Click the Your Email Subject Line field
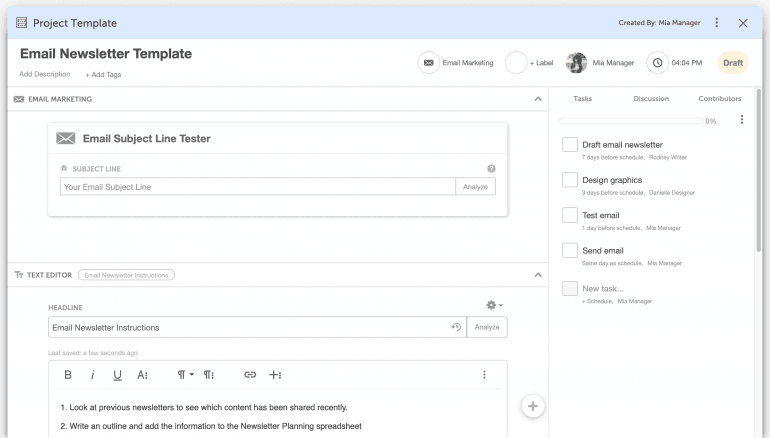This screenshot has height=438, width=770. (257, 187)
